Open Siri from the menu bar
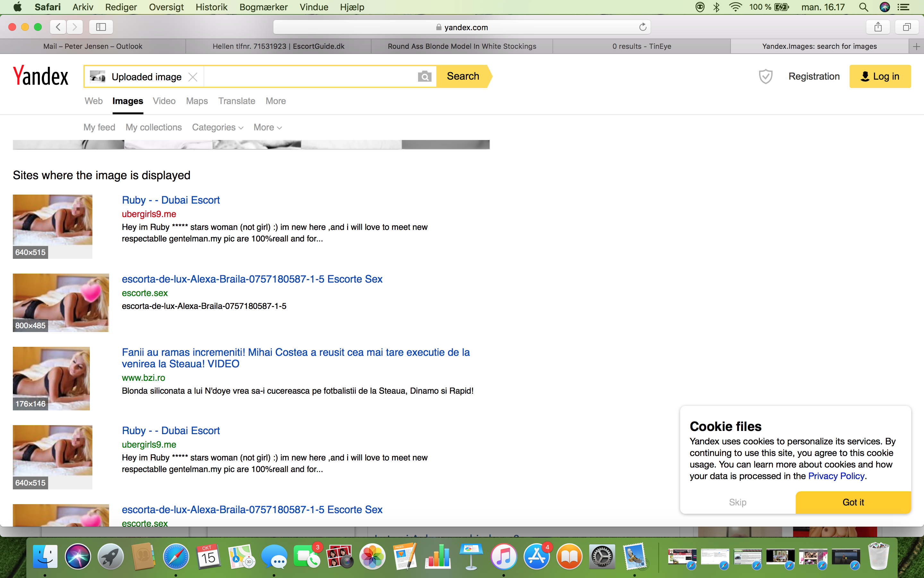 885,7
